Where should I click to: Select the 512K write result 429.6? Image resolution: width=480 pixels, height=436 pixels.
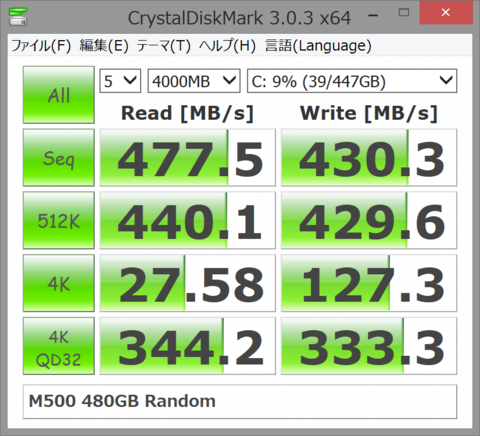(x=369, y=220)
